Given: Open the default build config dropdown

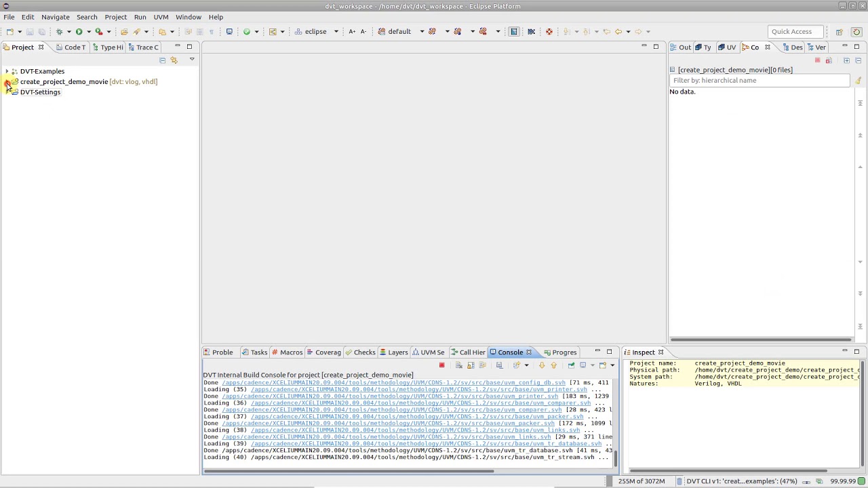Looking at the screenshot, I should 422,32.
